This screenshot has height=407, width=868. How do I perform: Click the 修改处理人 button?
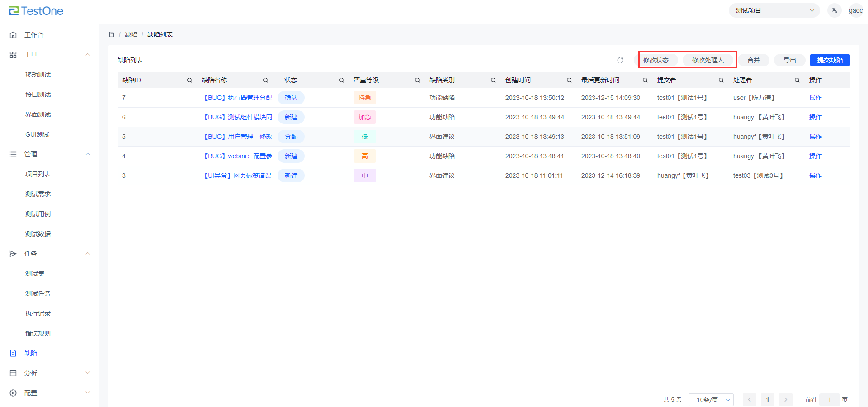coord(708,60)
